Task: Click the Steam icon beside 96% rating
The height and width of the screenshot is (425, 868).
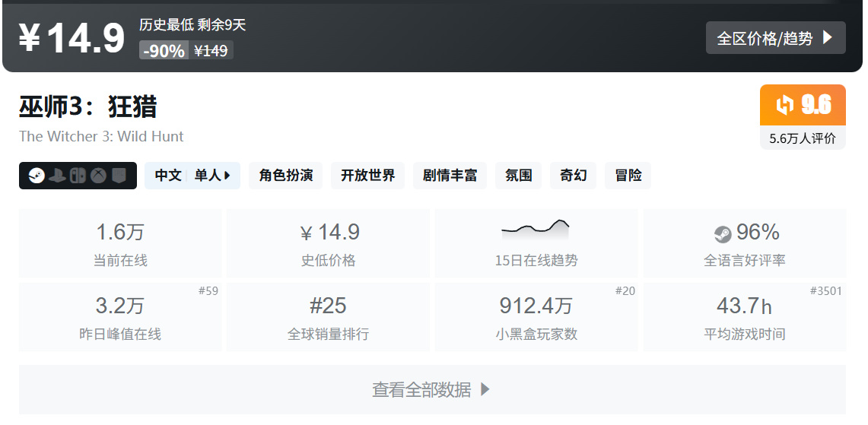Action: (x=723, y=235)
